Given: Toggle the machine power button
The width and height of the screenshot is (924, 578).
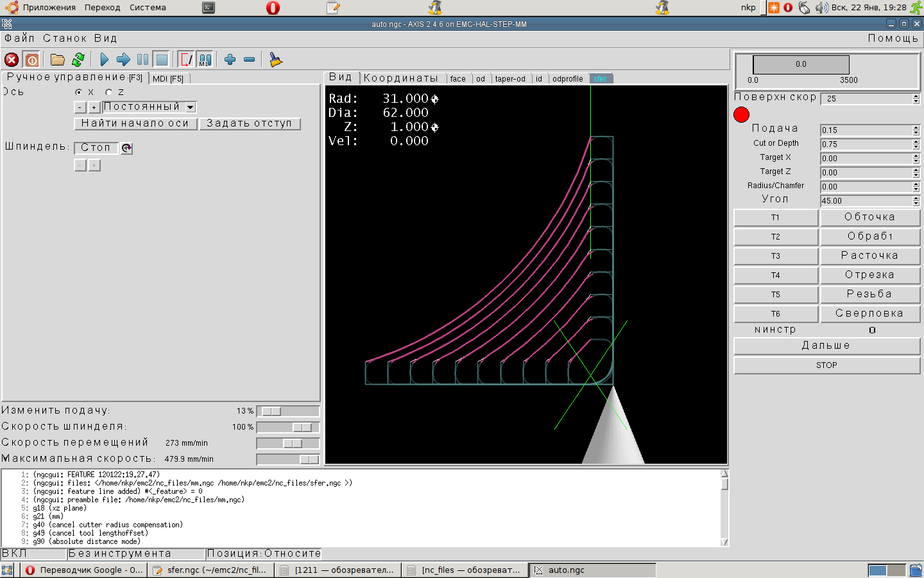Looking at the screenshot, I should [x=32, y=60].
